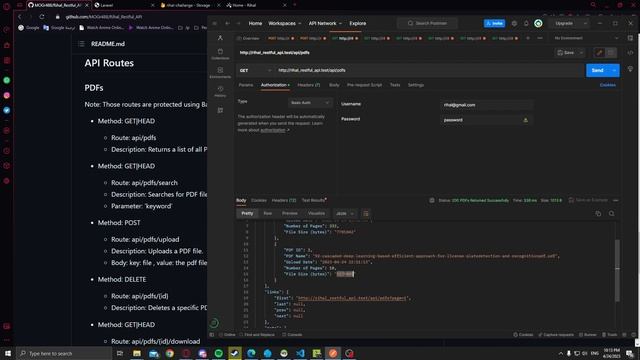The image size is (640, 360).
Task: Click the edit pencil icon beside Save
Action: point(599,53)
